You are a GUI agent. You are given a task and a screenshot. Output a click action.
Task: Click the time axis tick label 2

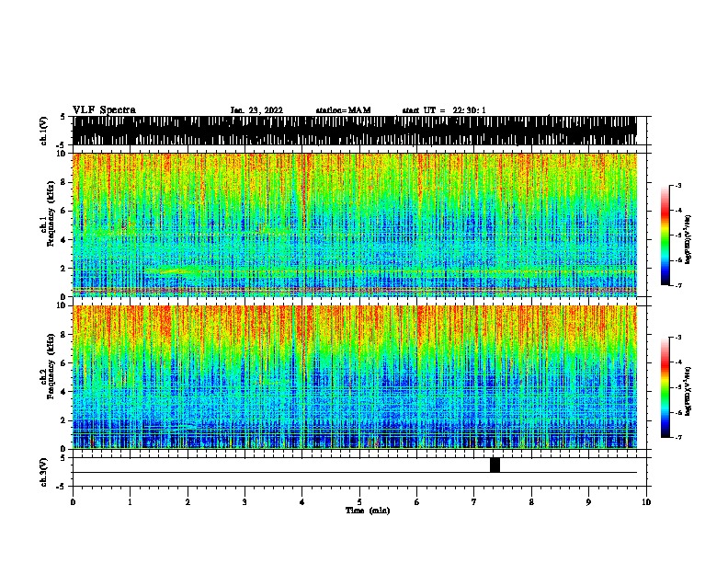click(x=188, y=502)
